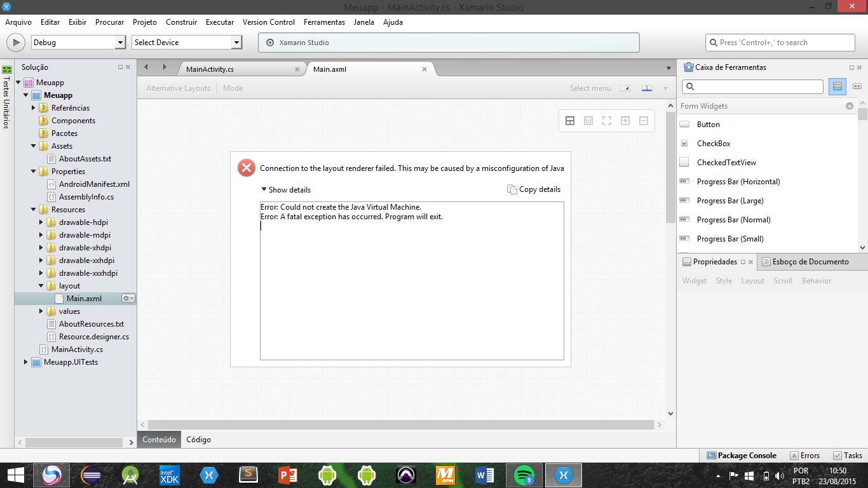The height and width of the screenshot is (488, 868).
Task: Open the Version Control menu
Action: [269, 22]
